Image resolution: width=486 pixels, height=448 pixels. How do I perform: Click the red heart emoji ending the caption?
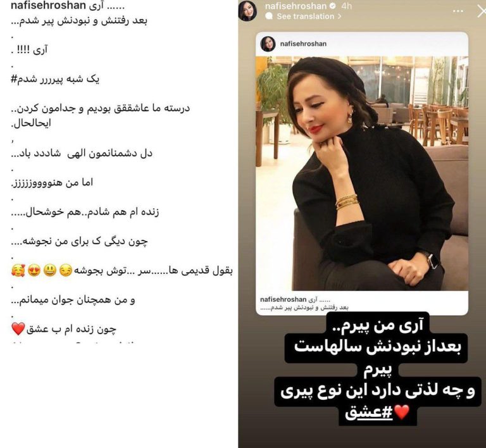coord(18,328)
